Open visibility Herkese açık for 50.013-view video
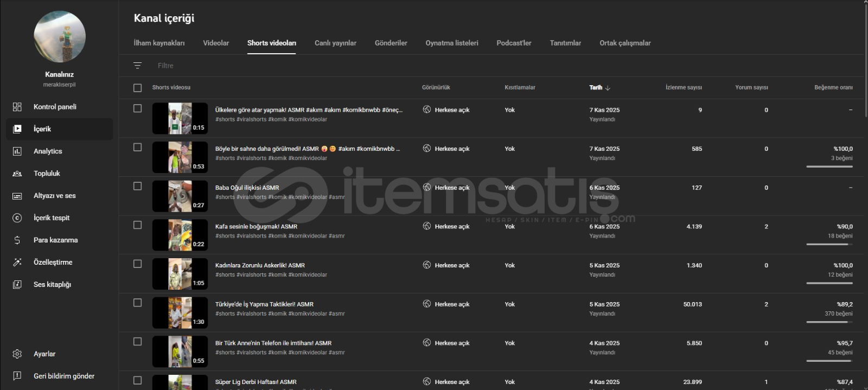 click(x=452, y=304)
